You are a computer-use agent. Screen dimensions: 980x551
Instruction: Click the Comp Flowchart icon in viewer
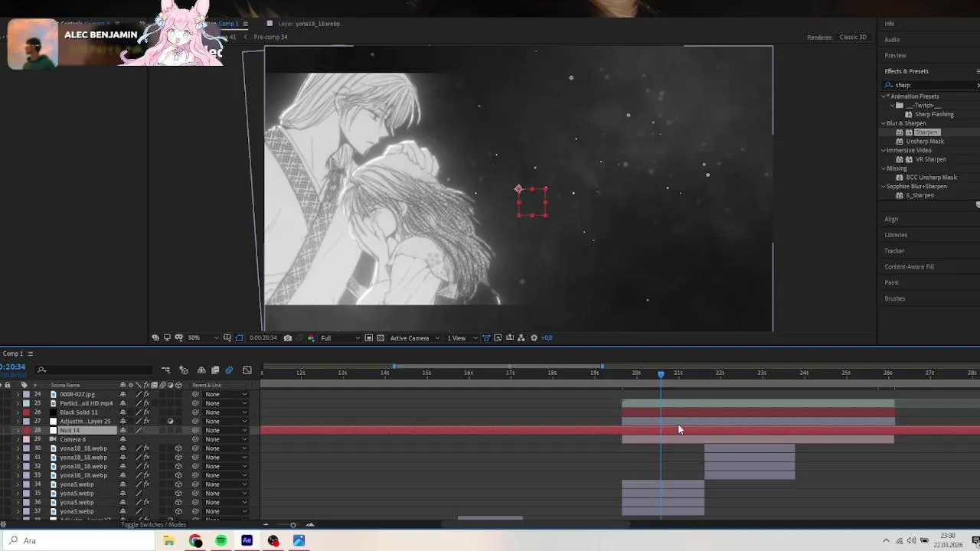click(521, 337)
